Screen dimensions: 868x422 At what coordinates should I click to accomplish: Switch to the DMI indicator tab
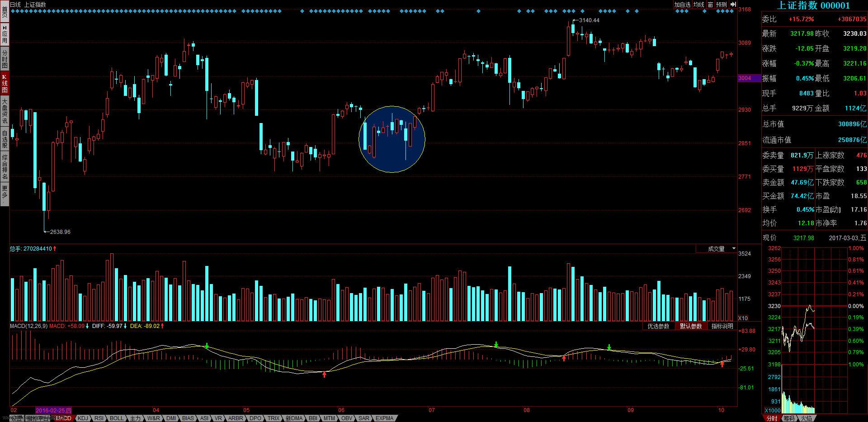click(x=171, y=418)
